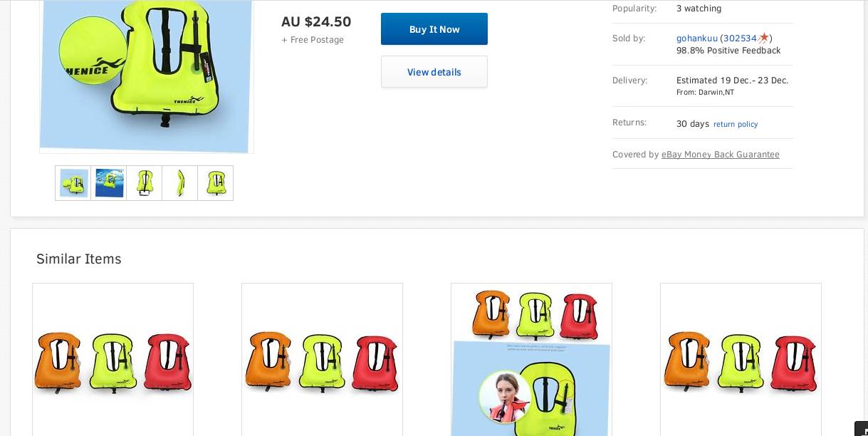Viewport: 868px width, 436px height.
Task: Open the eBay Money Back Guarantee link
Action: [721, 155]
